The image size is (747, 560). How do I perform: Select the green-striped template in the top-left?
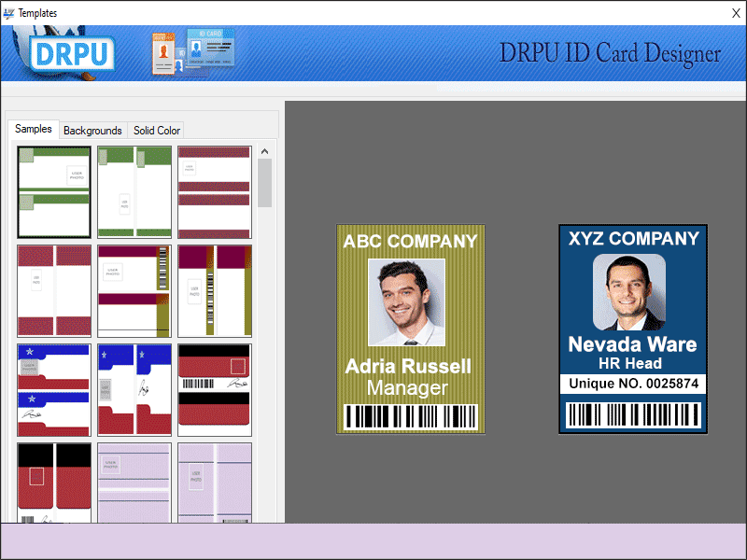pyautogui.click(x=53, y=191)
